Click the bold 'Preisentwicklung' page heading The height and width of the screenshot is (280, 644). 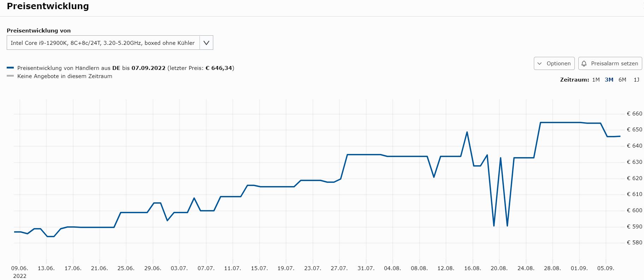tap(48, 6)
